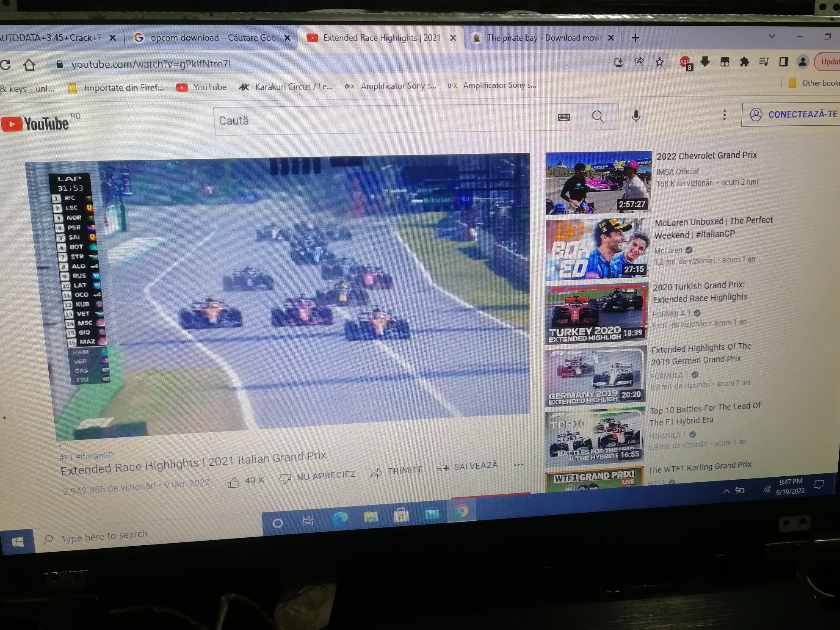Open YouTube bookmark in bookmarks bar

[x=202, y=87]
